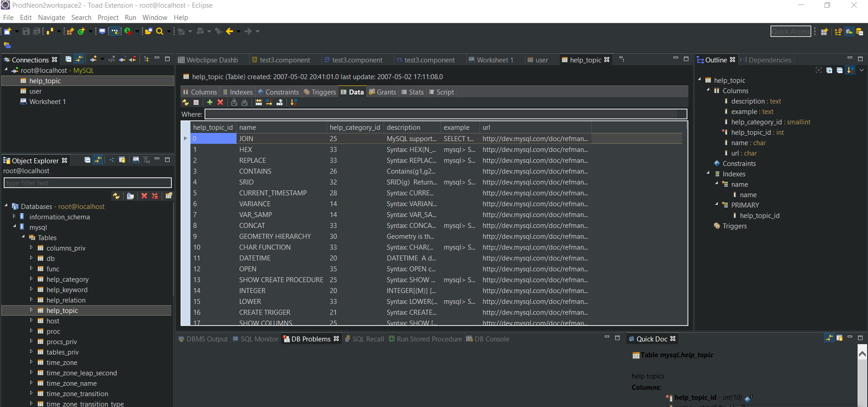Switch to the Dependencies tab

pos(765,60)
